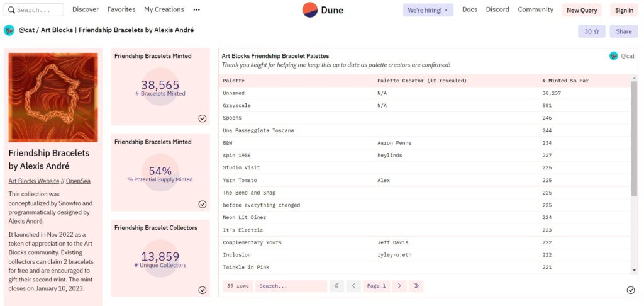Open the Discord link
644x306 pixels.
(497, 9)
